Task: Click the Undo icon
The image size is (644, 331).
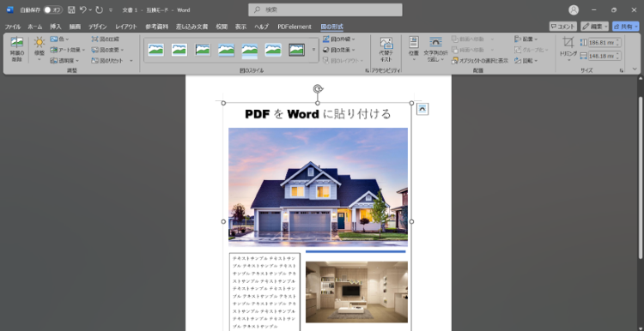Action: click(83, 9)
